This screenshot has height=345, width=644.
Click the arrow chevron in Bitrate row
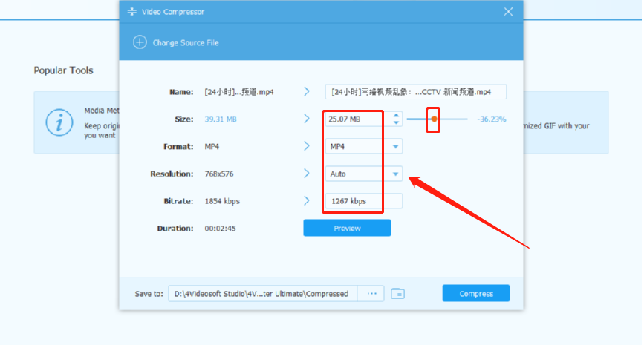(306, 200)
